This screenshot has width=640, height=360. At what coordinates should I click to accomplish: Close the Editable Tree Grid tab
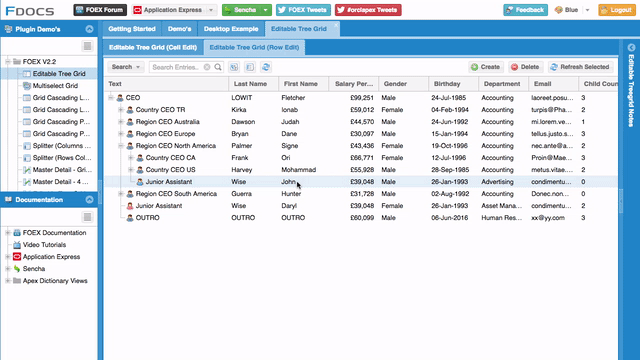pyautogui.click(x=336, y=25)
